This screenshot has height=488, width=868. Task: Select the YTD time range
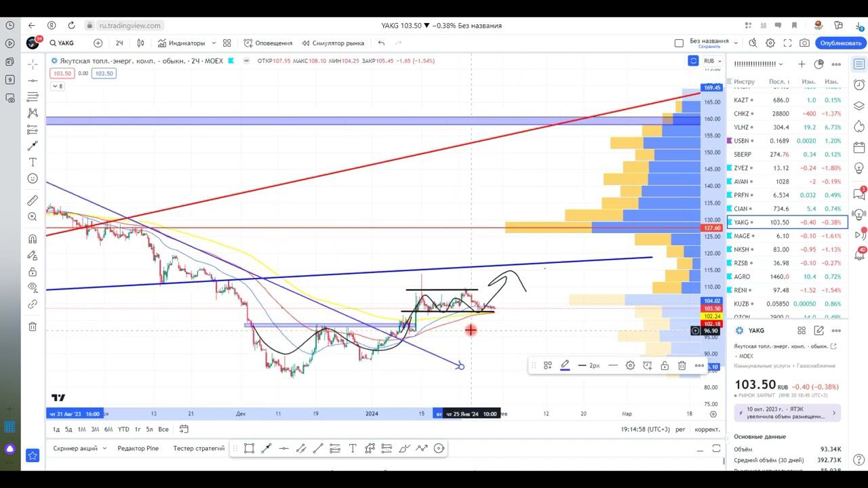123,429
